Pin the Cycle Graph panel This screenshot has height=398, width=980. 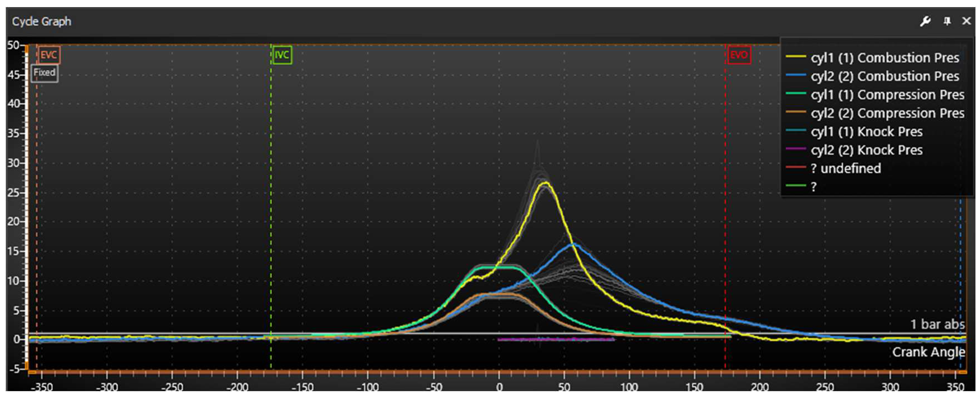947,21
